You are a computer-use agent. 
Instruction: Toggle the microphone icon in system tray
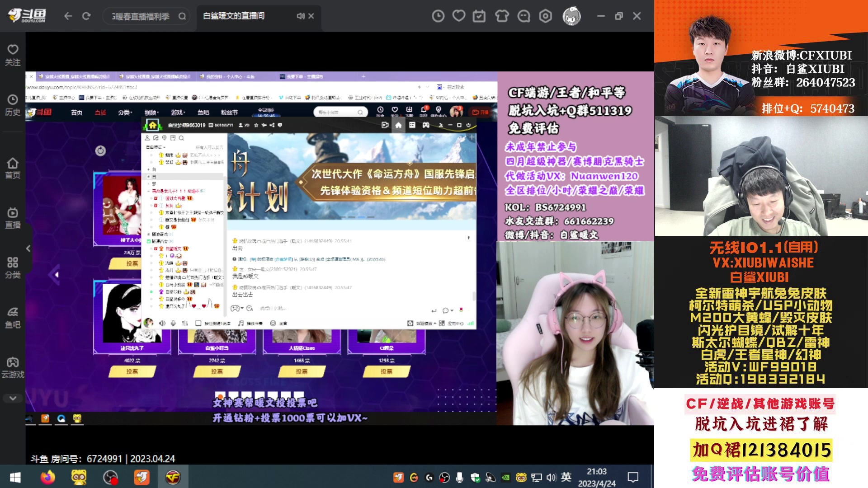point(459,477)
